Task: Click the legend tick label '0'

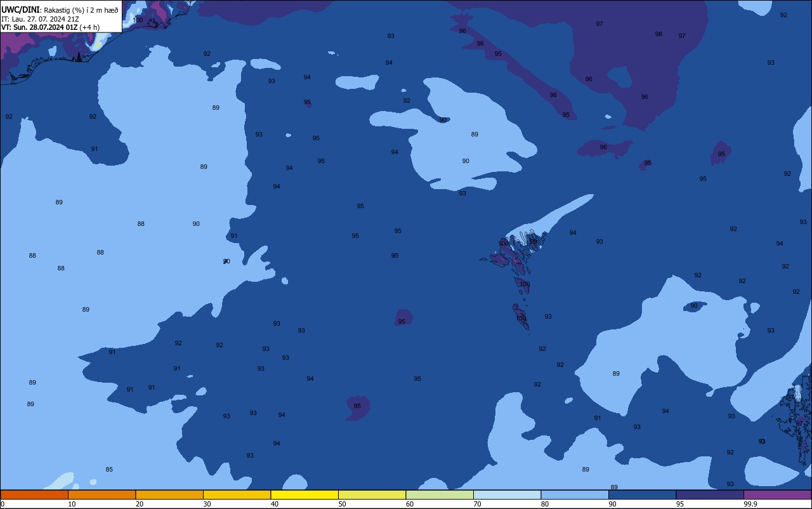Action: pyautogui.click(x=3, y=504)
